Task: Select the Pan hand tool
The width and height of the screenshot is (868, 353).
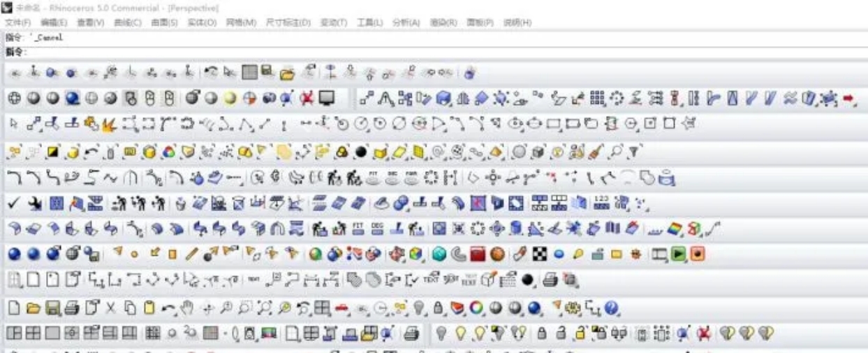Action: [x=186, y=308]
